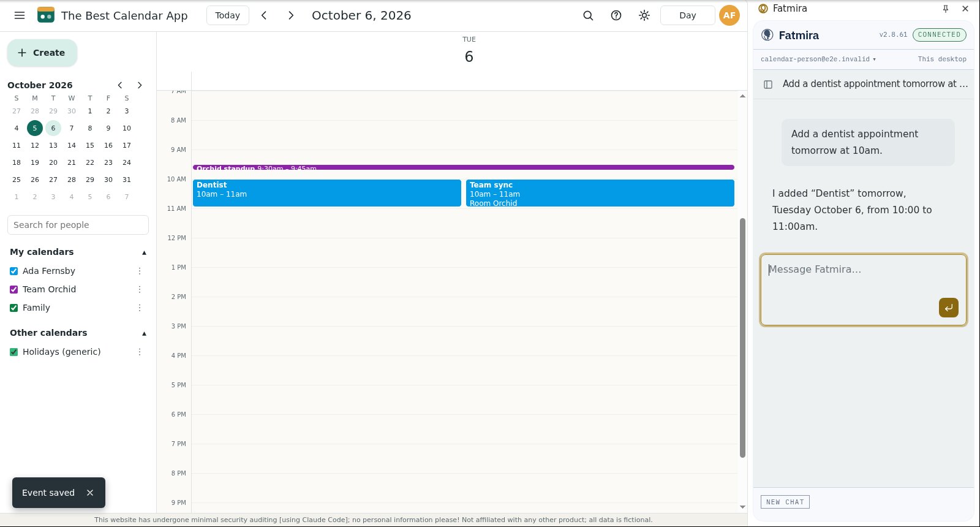Screen dimensions: 980x527
Task: Jump to Today
Action: pyautogui.click(x=227, y=15)
